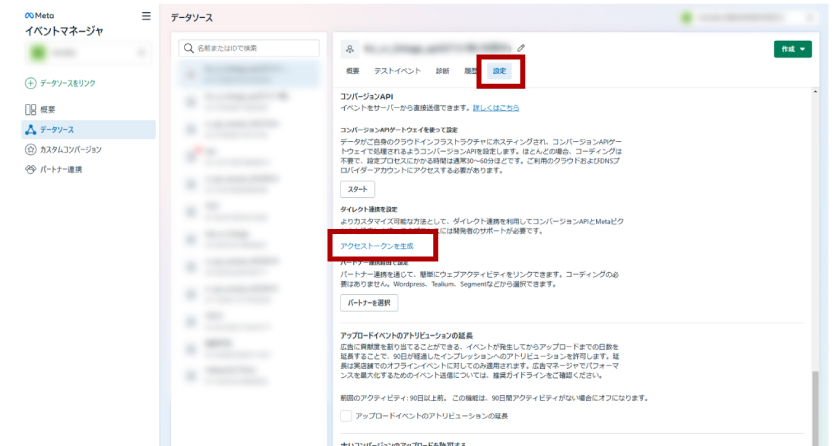This screenshot has height=446, width=840.
Task: Open the hamburger menu beside Meta logo
Action: (x=146, y=16)
